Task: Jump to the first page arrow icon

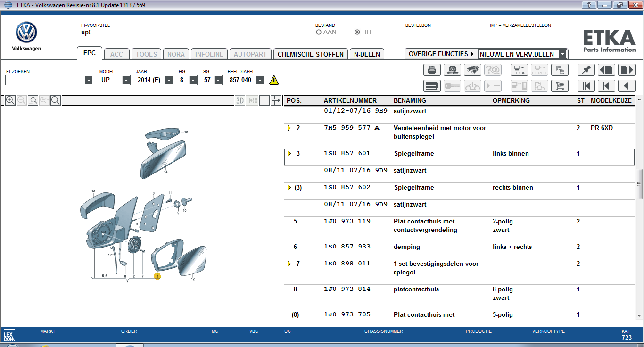Action: [586, 86]
